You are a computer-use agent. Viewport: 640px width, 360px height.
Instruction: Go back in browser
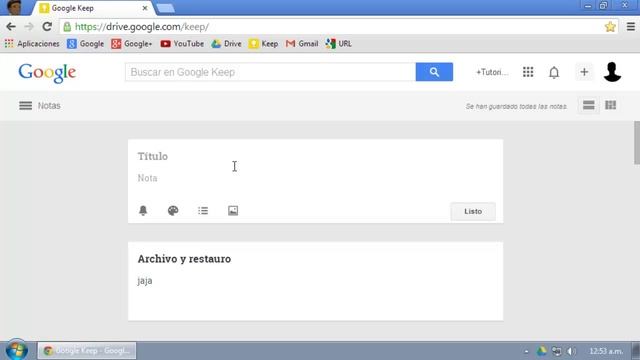pos(11,27)
